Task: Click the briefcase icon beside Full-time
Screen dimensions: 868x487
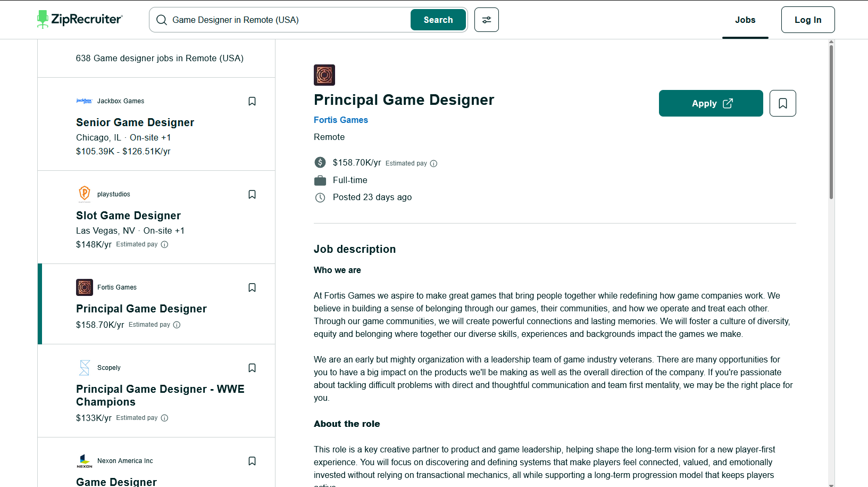Action: (x=320, y=180)
